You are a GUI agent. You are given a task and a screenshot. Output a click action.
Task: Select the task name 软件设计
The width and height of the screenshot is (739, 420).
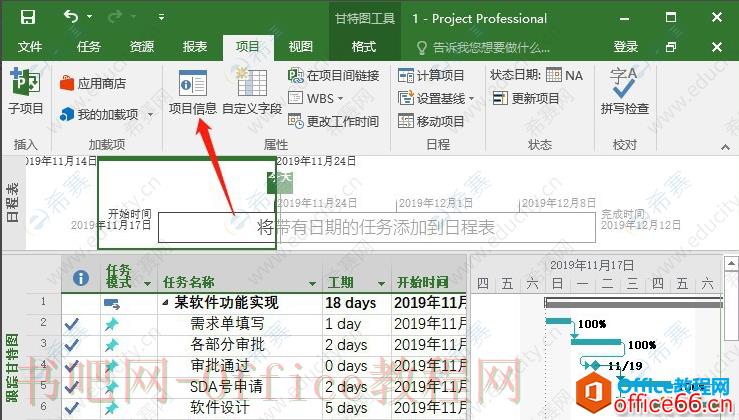click(220, 407)
